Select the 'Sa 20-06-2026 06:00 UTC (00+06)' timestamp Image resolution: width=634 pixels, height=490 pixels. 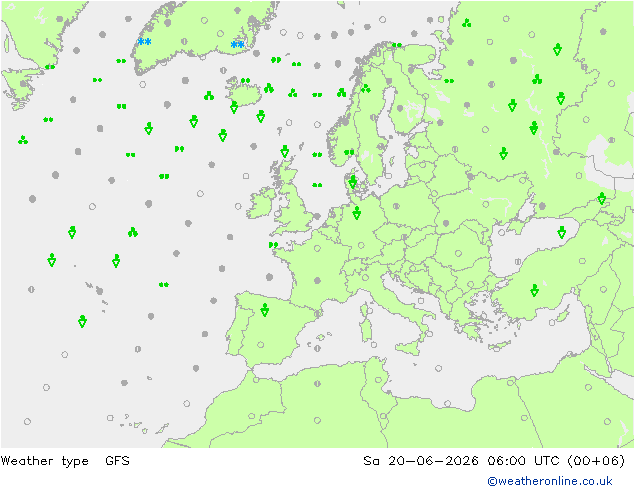(494, 461)
